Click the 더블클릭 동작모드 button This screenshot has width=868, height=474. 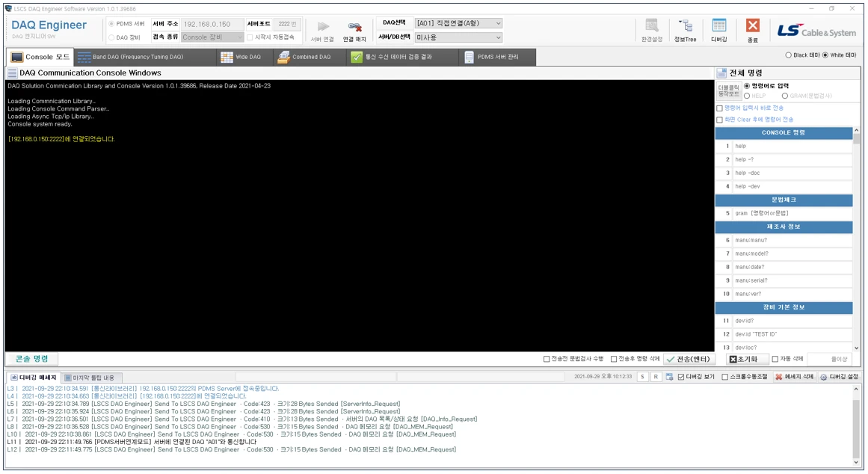pyautogui.click(x=728, y=90)
